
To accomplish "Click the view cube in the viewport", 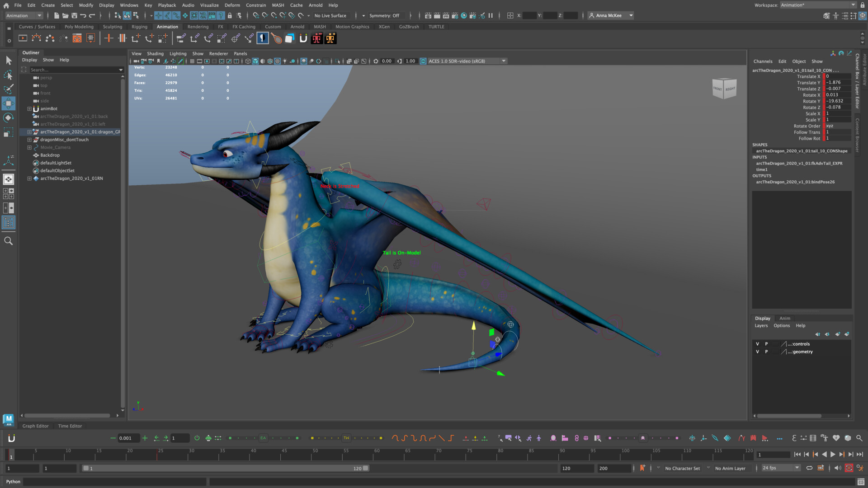I will pyautogui.click(x=724, y=89).
